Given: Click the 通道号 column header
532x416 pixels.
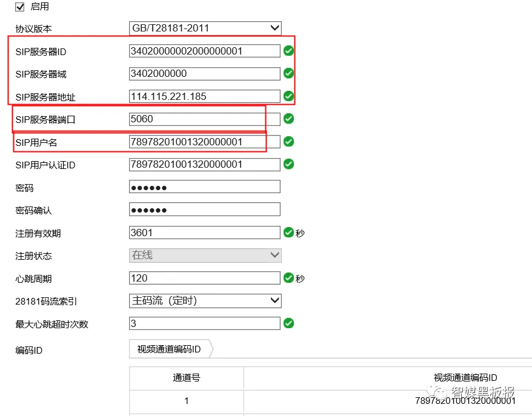Looking at the screenshot, I should point(187,378).
